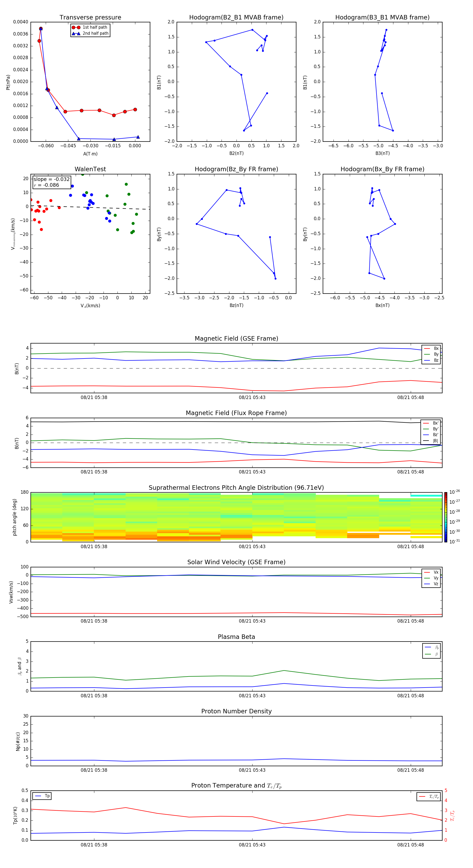Image resolution: width=473 pixels, height=868 pixels.
Task: Select the Bx' legend entry
Action: pyautogui.click(x=431, y=423)
